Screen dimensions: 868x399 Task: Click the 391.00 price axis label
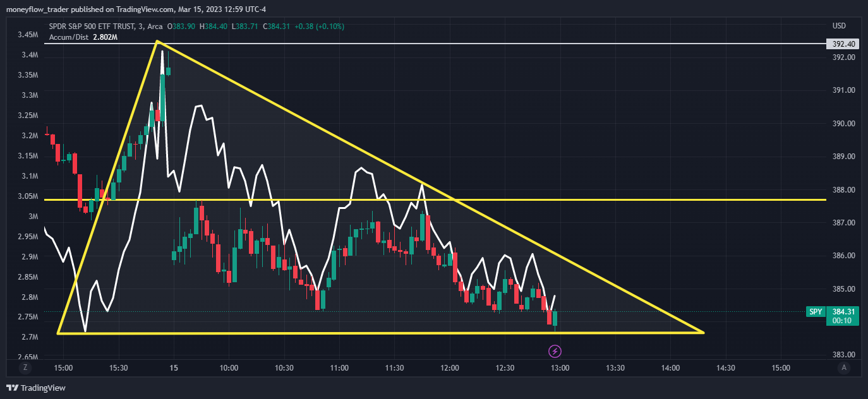(x=843, y=90)
